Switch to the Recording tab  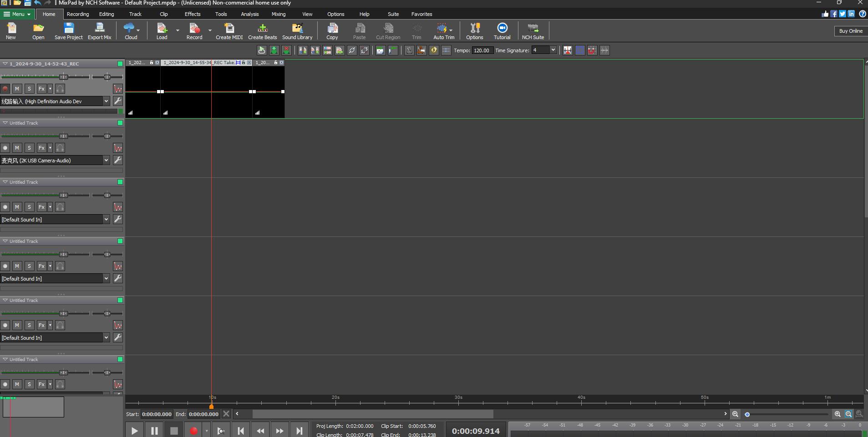[x=78, y=14]
